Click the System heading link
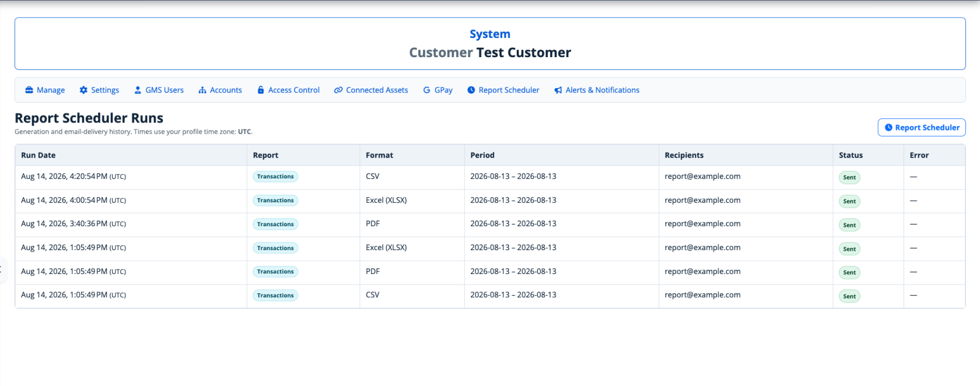The height and width of the screenshot is (386, 980). (490, 34)
